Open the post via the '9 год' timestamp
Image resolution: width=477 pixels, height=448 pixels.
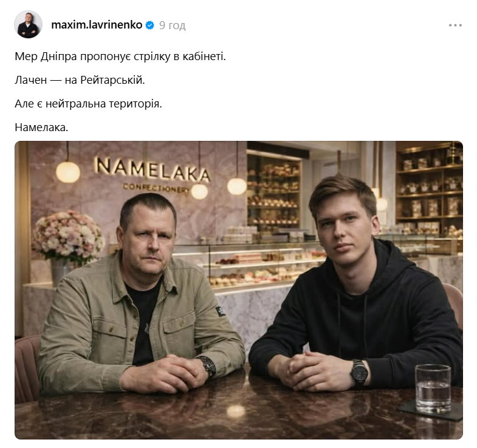tap(172, 25)
